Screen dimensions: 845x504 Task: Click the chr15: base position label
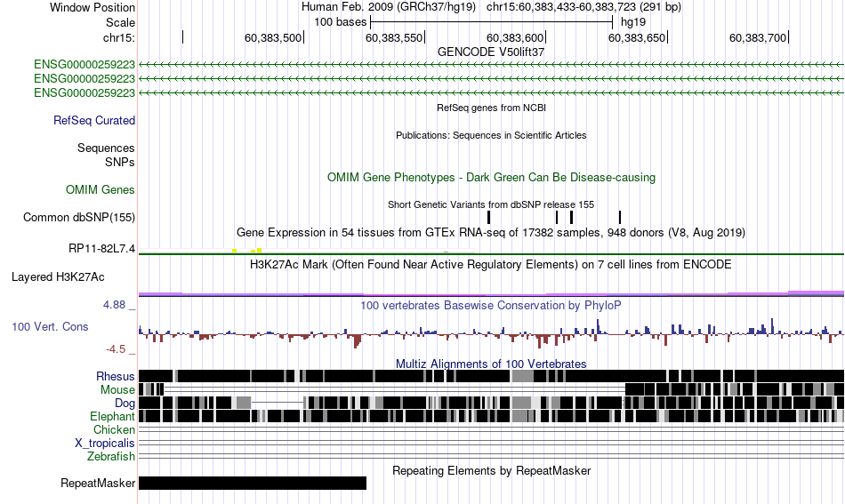[x=118, y=37]
